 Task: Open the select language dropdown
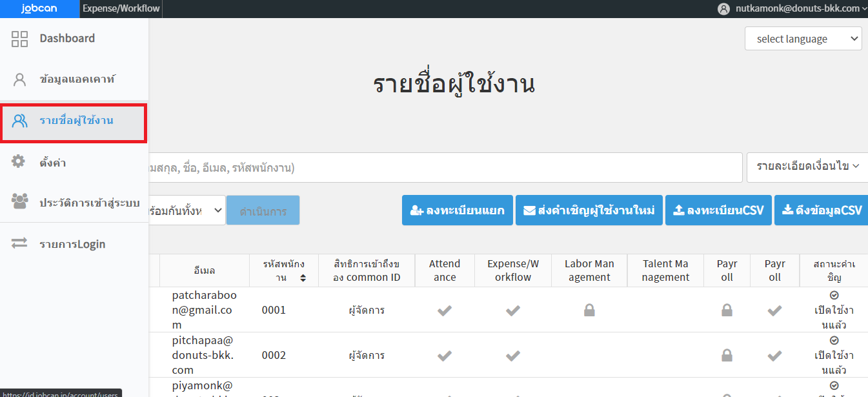[x=803, y=39]
